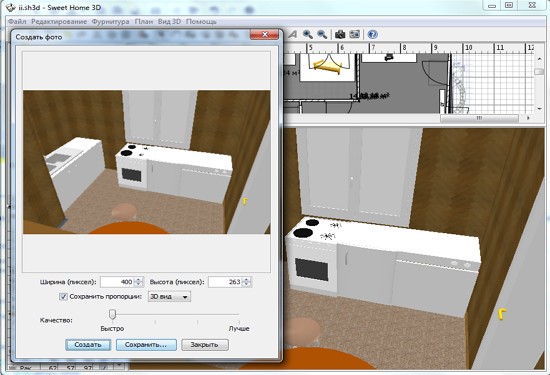The width and height of the screenshot is (550, 375).
Task: Open the План menu
Action: pos(144,21)
